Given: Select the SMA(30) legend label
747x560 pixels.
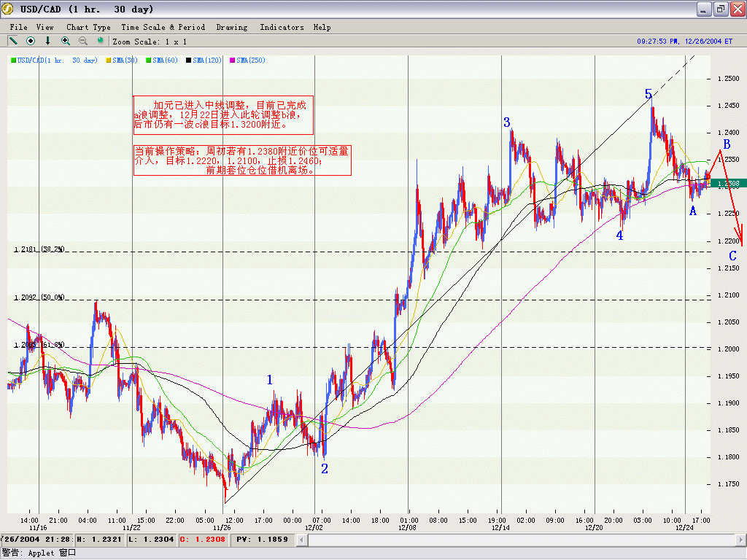Looking at the screenshot, I should click(125, 61).
